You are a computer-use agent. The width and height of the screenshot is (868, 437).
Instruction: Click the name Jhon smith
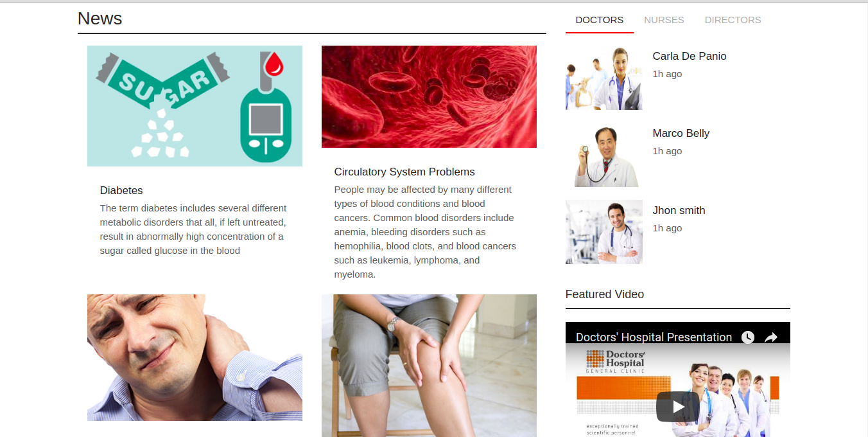(679, 210)
